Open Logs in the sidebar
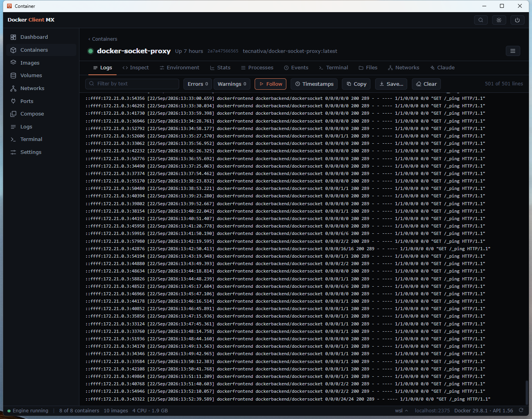 (x=41, y=126)
